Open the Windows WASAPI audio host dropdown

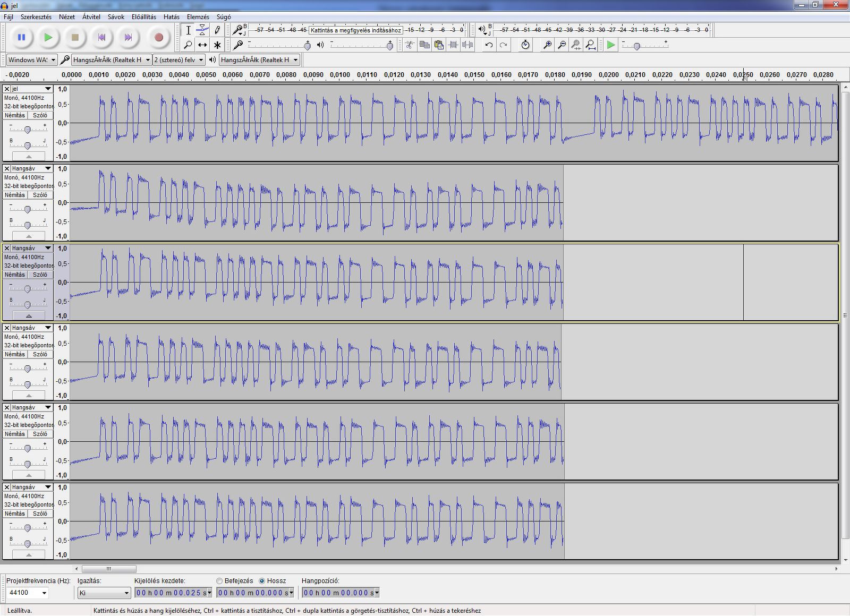coord(32,60)
